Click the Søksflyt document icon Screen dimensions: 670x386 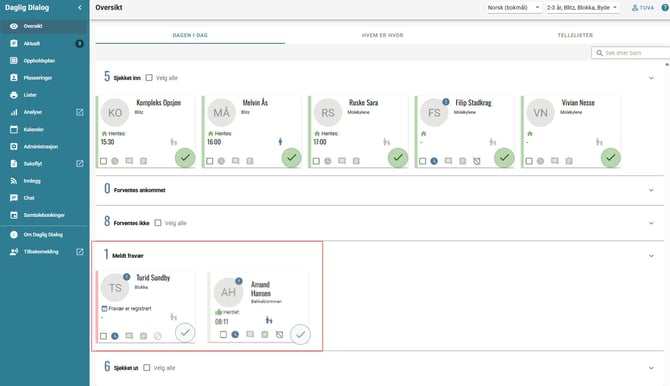14,163
